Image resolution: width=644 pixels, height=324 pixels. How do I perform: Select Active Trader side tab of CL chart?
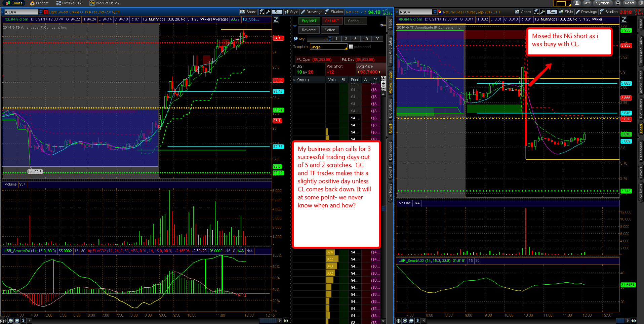point(390,82)
